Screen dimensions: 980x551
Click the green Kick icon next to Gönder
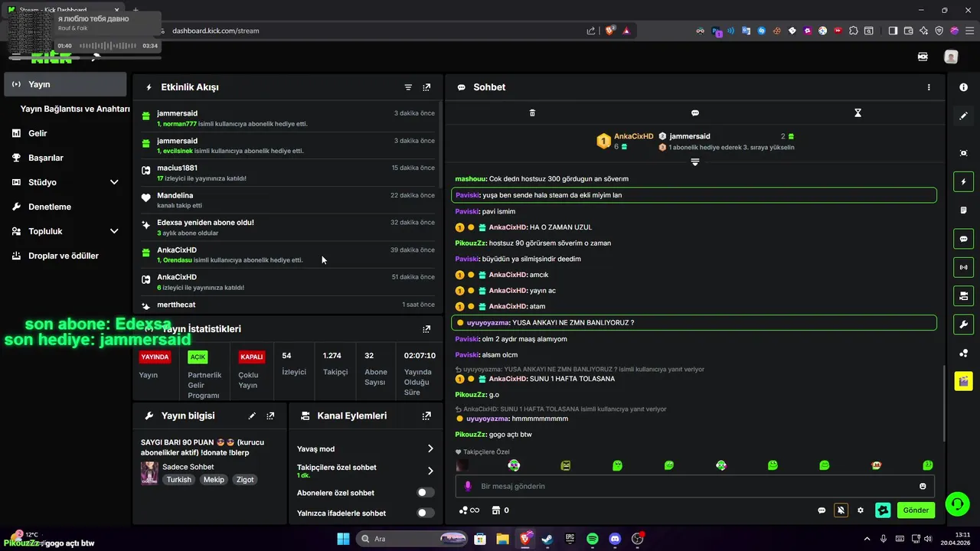click(x=883, y=510)
